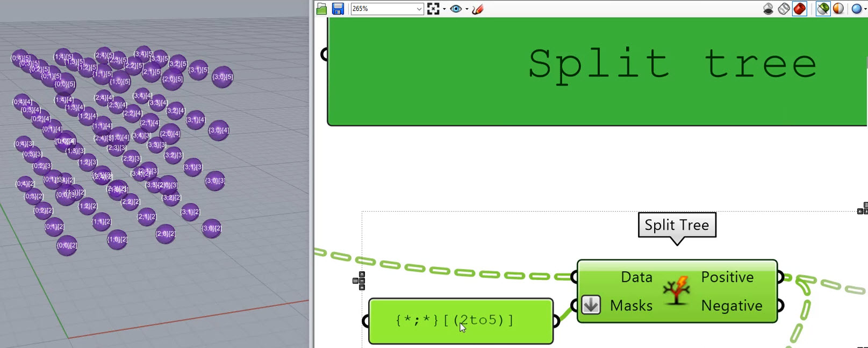Open the 265% zoom level dropdown
868x348 pixels.
tap(419, 9)
